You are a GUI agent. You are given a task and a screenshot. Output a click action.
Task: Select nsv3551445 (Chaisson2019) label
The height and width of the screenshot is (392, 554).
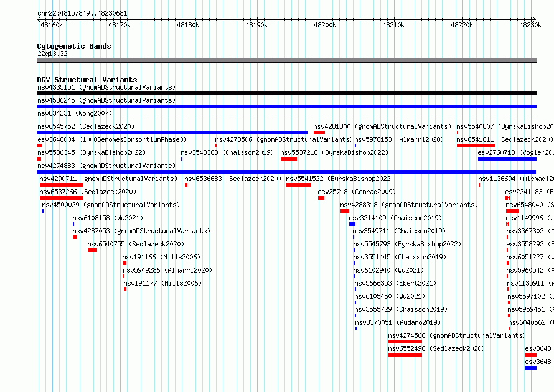point(400,257)
